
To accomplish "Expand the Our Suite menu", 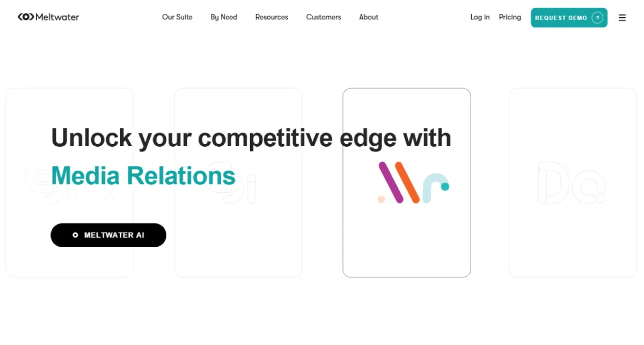I will click(177, 17).
